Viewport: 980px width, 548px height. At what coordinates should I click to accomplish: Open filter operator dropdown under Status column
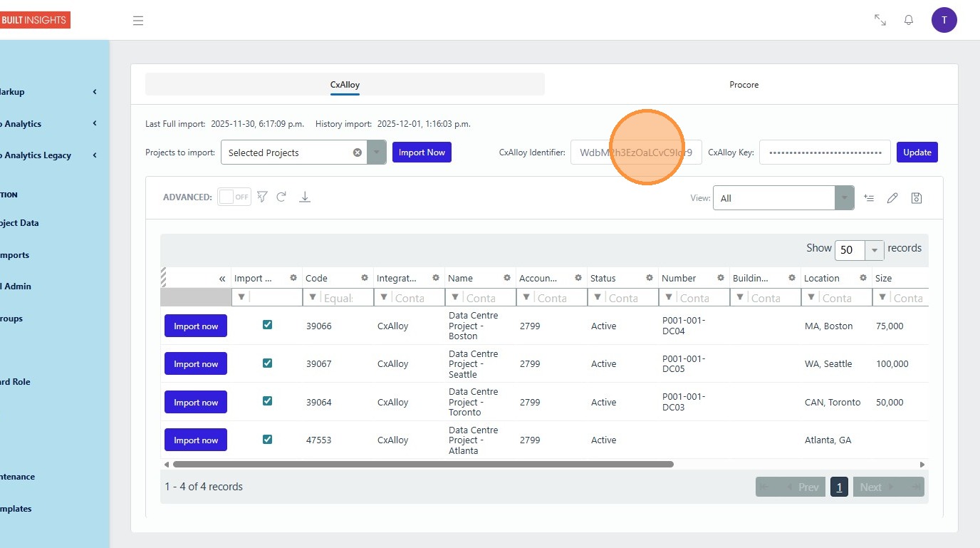click(598, 297)
